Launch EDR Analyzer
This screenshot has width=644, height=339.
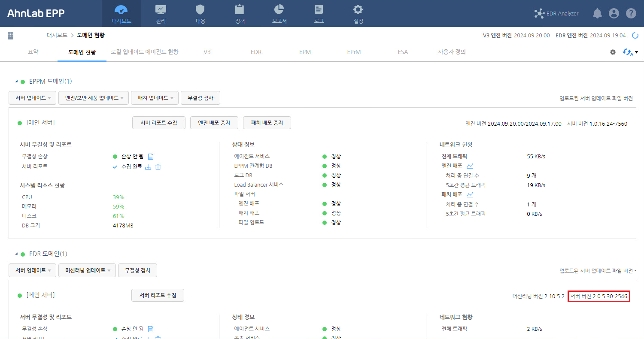(556, 13)
